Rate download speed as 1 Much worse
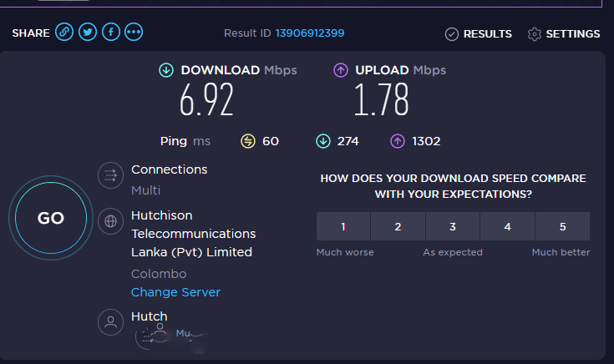This screenshot has width=614, height=364. [343, 226]
